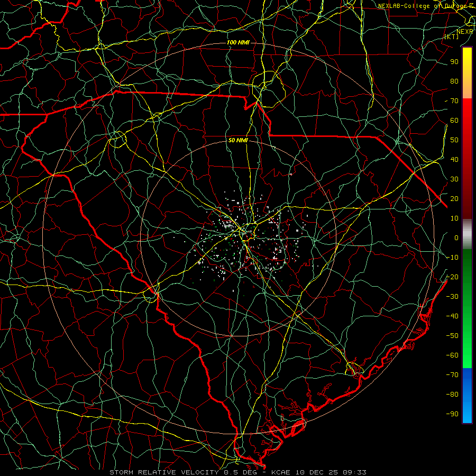Click the "90" label on the velocity scale
The height and width of the screenshot is (476, 476).
tap(454, 62)
